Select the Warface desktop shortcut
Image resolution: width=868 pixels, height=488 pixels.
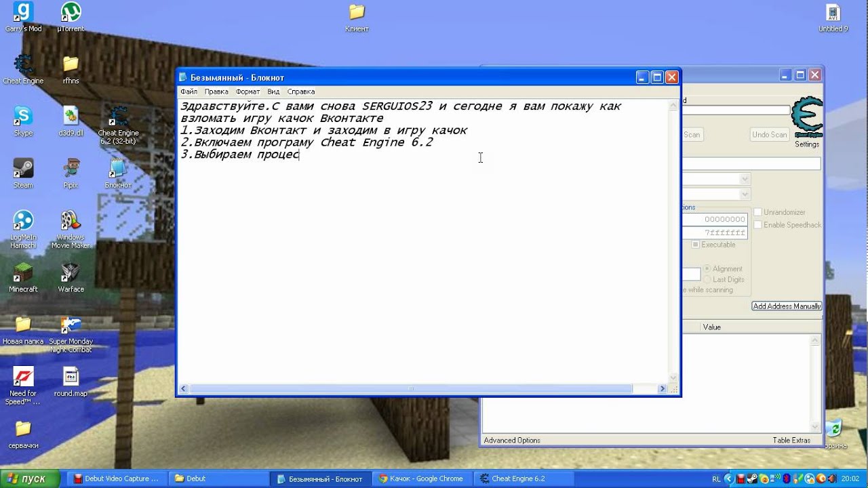(71, 278)
